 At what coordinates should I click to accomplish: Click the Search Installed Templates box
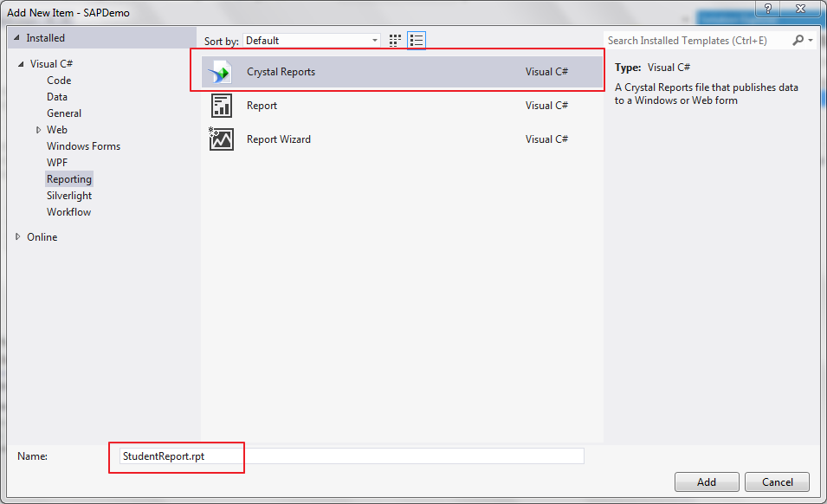pyautogui.click(x=697, y=41)
